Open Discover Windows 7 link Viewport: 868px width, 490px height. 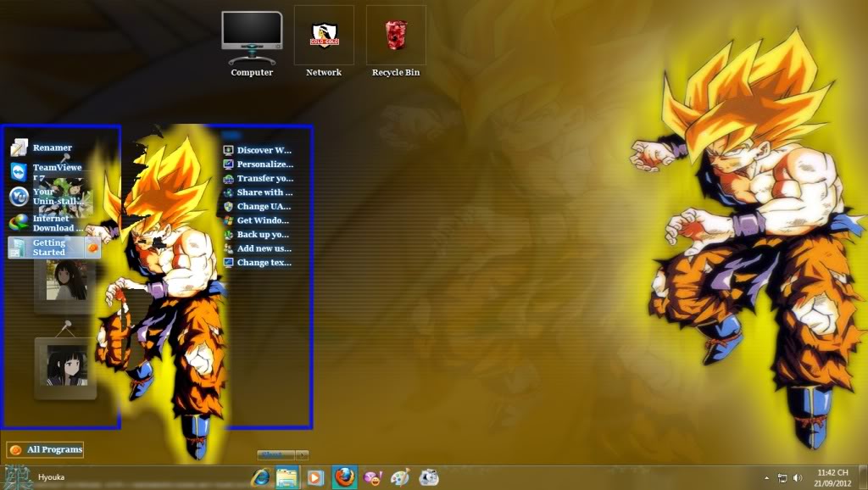[263, 150]
